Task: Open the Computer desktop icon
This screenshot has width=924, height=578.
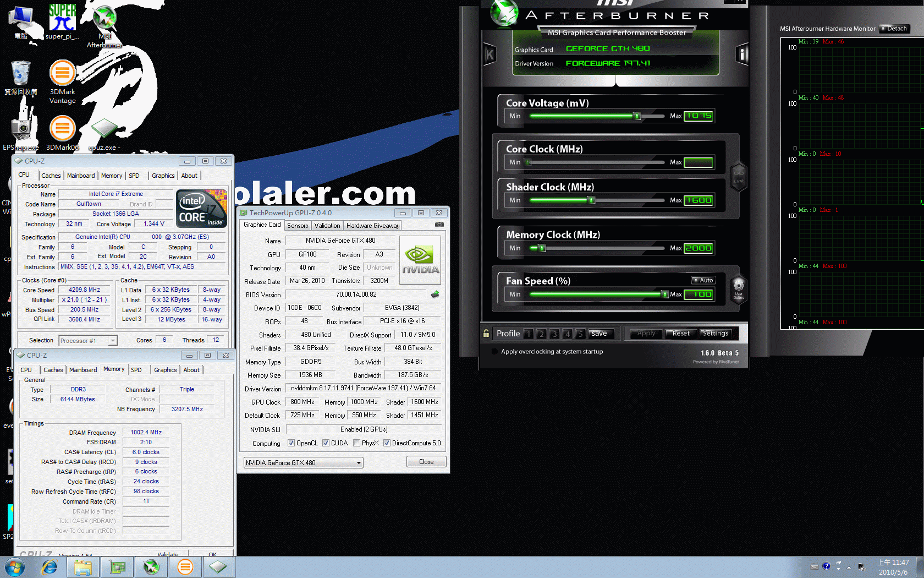Action: click(x=21, y=23)
